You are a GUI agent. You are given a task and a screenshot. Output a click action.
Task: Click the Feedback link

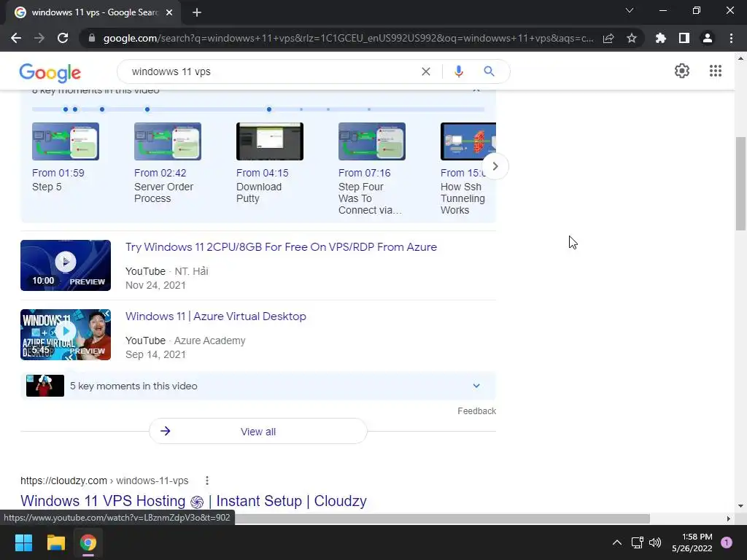[x=476, y=411]
